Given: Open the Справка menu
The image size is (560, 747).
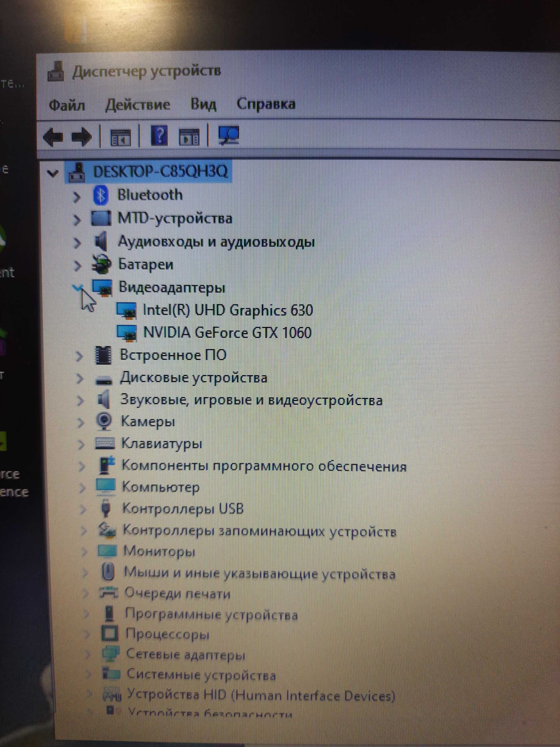Looking at the screenshot, I should tap(266, 104).
